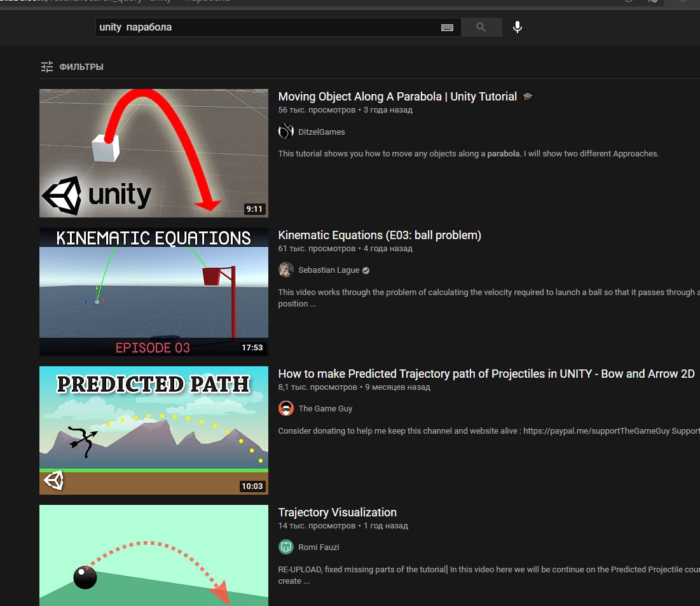
Task: Click '8,1 тыс. просмотров • 9 месяцев назад'
Action: 354,387
